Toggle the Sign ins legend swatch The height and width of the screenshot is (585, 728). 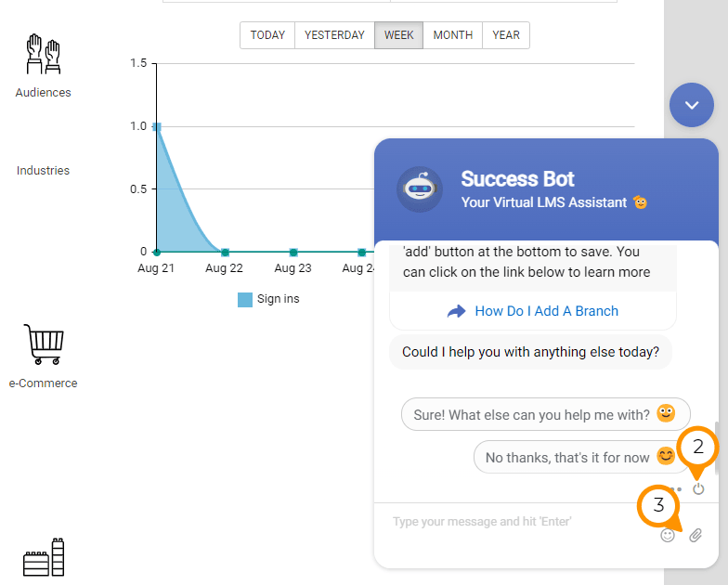click(x=245, y=299)
